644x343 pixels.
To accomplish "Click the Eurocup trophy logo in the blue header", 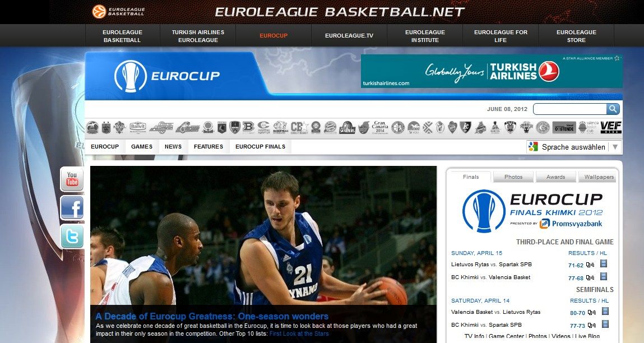I will point(130,76).
